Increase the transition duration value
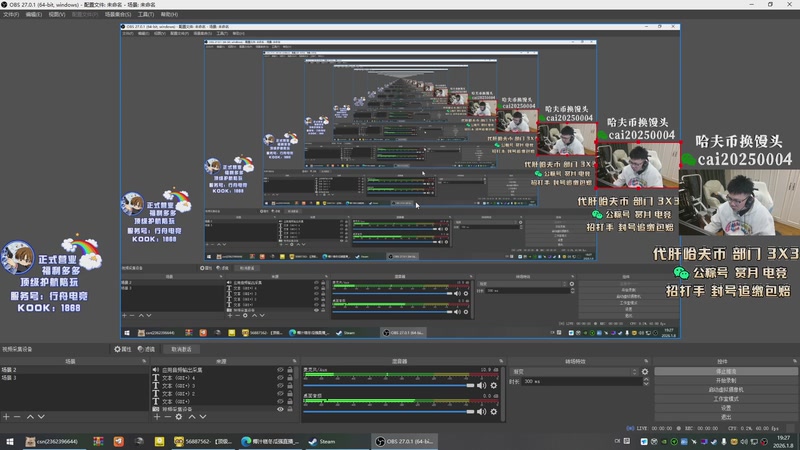Image resolution: width=800 pixels, height=450 pixels. click(645, 379)
